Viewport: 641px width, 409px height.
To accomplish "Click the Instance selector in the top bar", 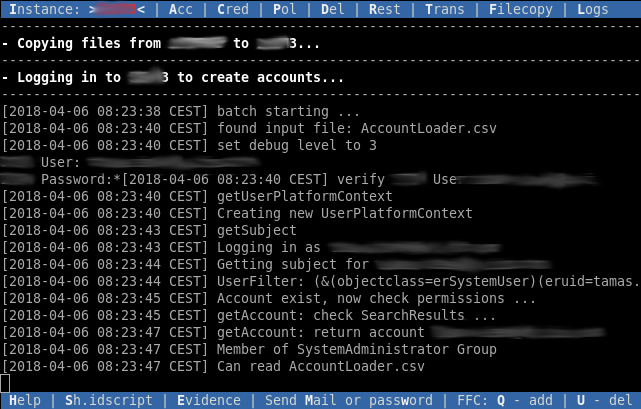I will [77, 9].
